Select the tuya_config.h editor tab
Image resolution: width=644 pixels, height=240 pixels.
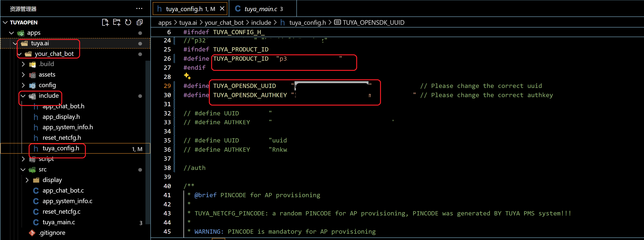(x=184, y=9)
